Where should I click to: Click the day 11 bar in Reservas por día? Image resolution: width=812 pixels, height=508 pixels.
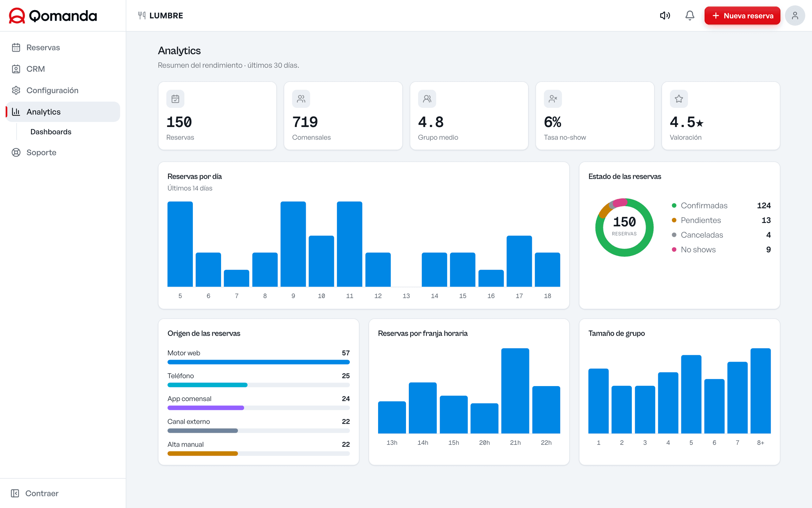coord(350,244)
